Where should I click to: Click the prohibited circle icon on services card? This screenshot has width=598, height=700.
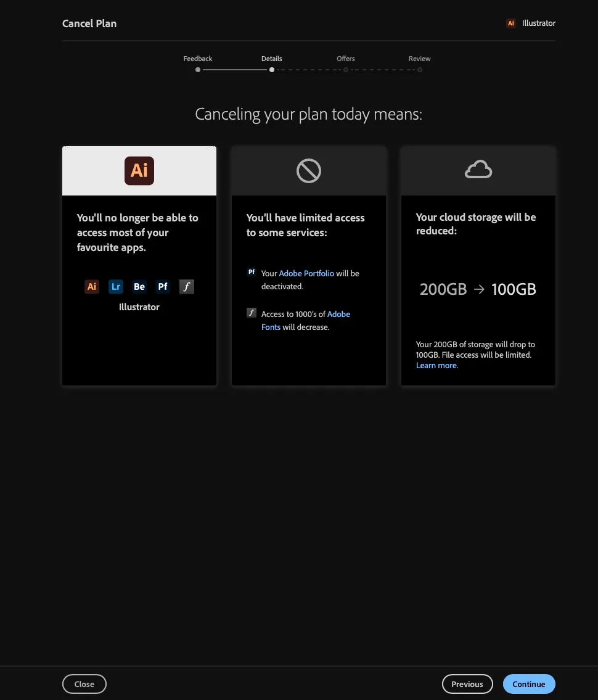(x=309, y=171)
